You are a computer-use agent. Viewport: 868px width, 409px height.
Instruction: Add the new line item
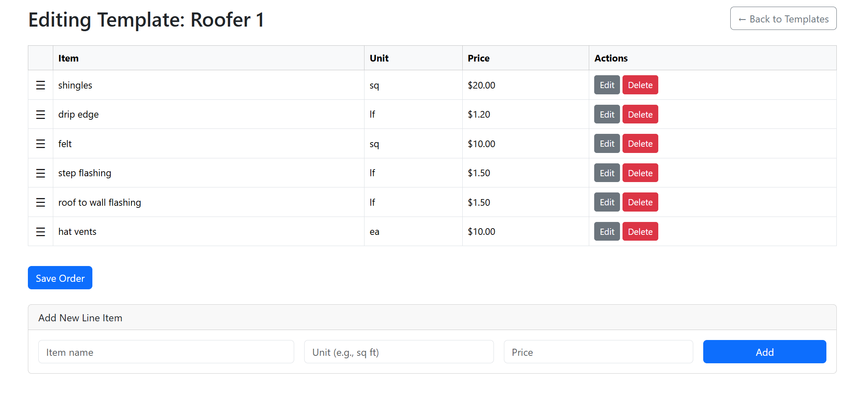tap(764, 352)
